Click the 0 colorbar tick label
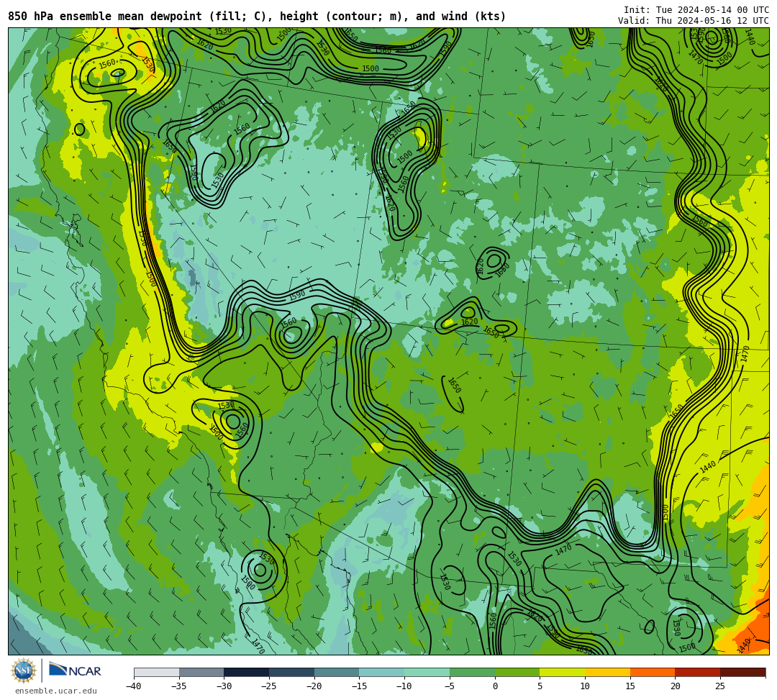Viewport: 777px width, 700px height. pyautogui.click(x=495, y=686)
